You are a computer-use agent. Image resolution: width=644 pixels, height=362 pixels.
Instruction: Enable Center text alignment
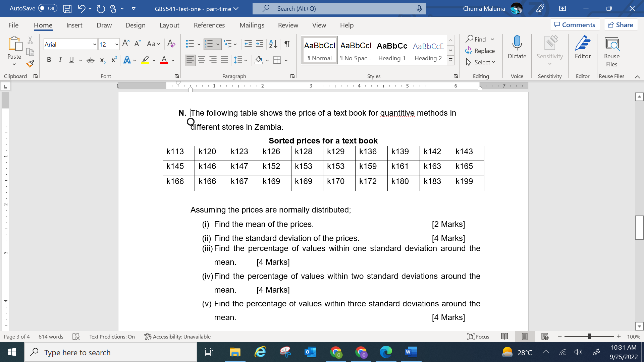[202, 60]
